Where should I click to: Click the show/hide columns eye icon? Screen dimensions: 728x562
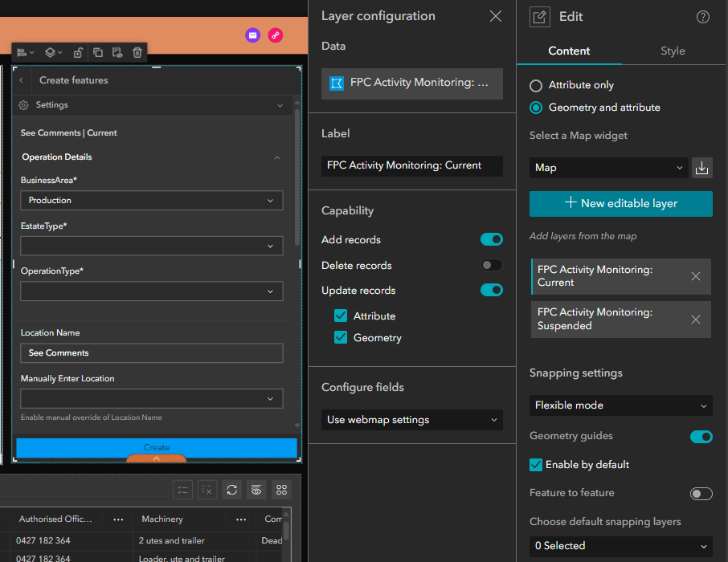(256, 490)
